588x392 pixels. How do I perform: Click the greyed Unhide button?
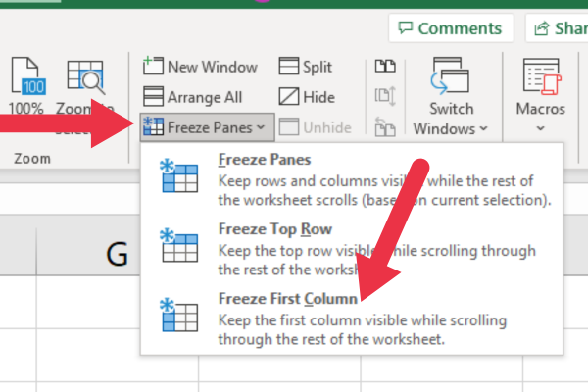[x=315, y=127]
